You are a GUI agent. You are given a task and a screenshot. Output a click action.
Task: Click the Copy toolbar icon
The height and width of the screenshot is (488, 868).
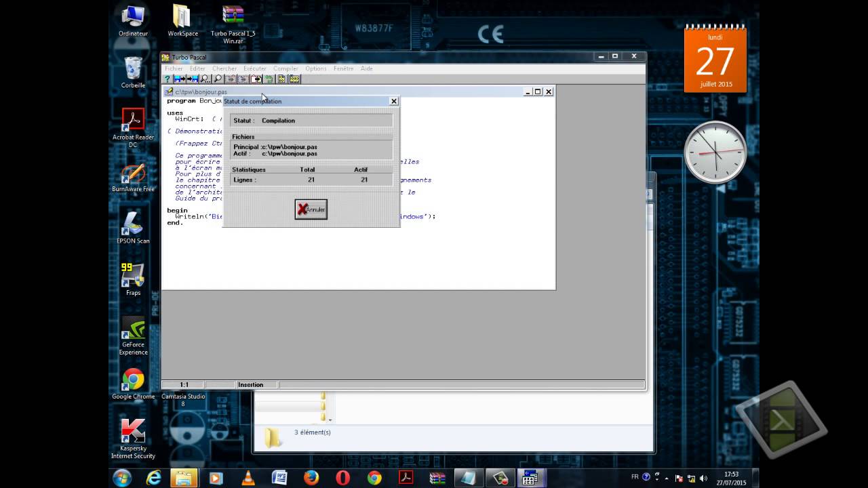[x=243, y=79]
